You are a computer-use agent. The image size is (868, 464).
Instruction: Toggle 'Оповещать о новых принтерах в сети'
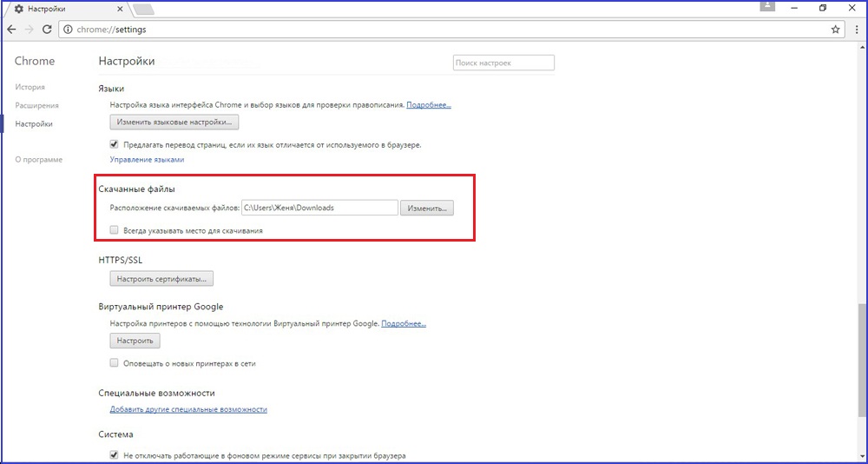pyautogui.click(x=115, y=363)
